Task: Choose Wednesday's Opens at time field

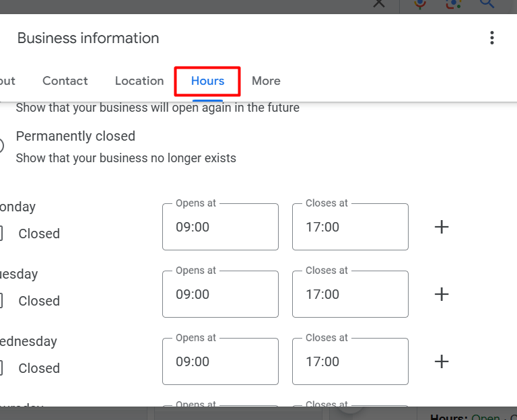Action: pos(220,361)
